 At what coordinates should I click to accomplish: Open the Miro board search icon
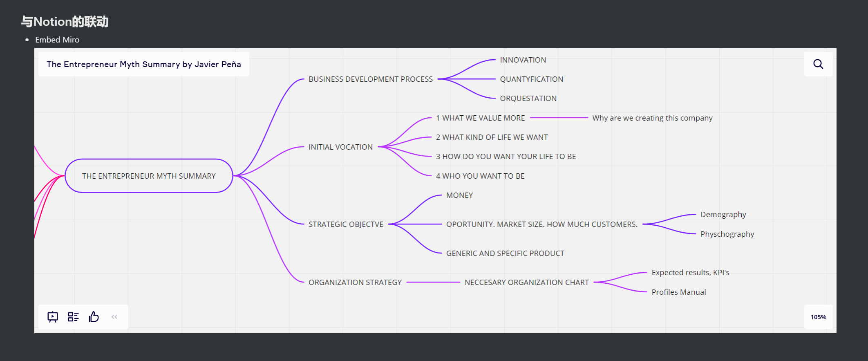[818, 64]
